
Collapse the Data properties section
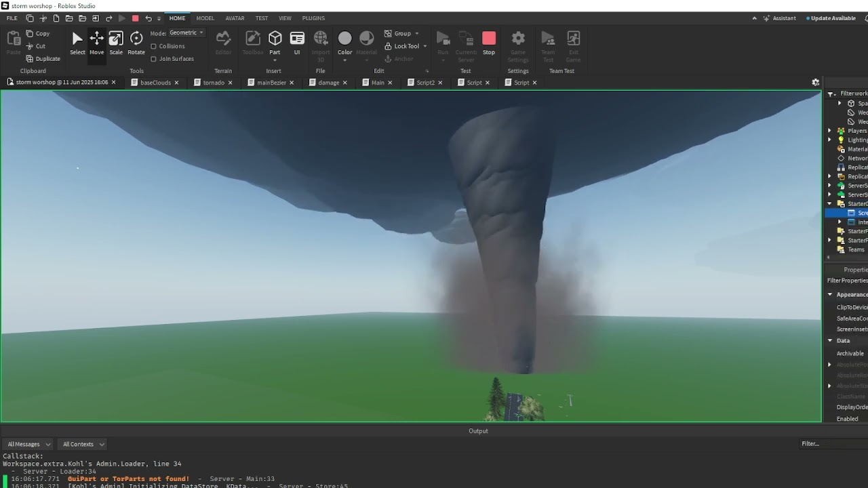830,341
